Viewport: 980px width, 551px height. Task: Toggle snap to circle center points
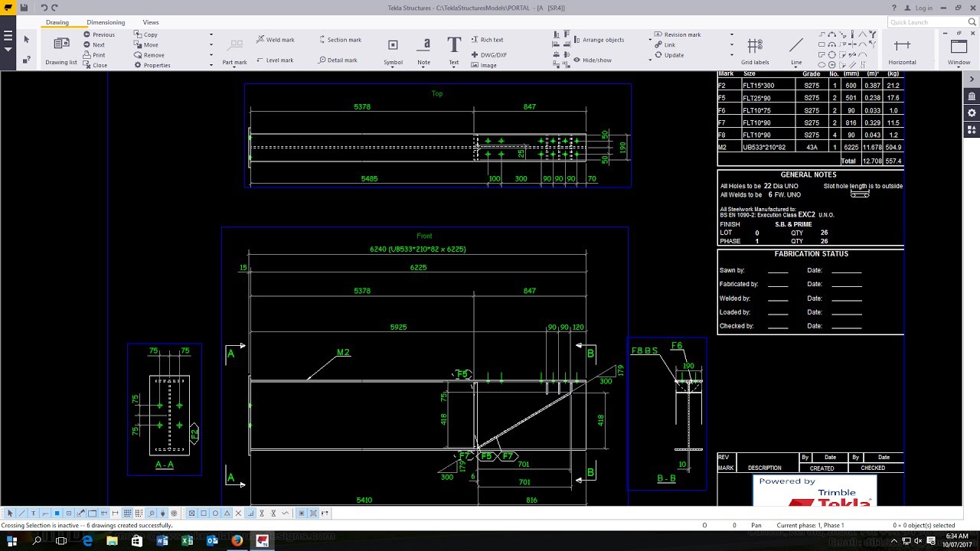pyautogui.click(x=215, y=513)
